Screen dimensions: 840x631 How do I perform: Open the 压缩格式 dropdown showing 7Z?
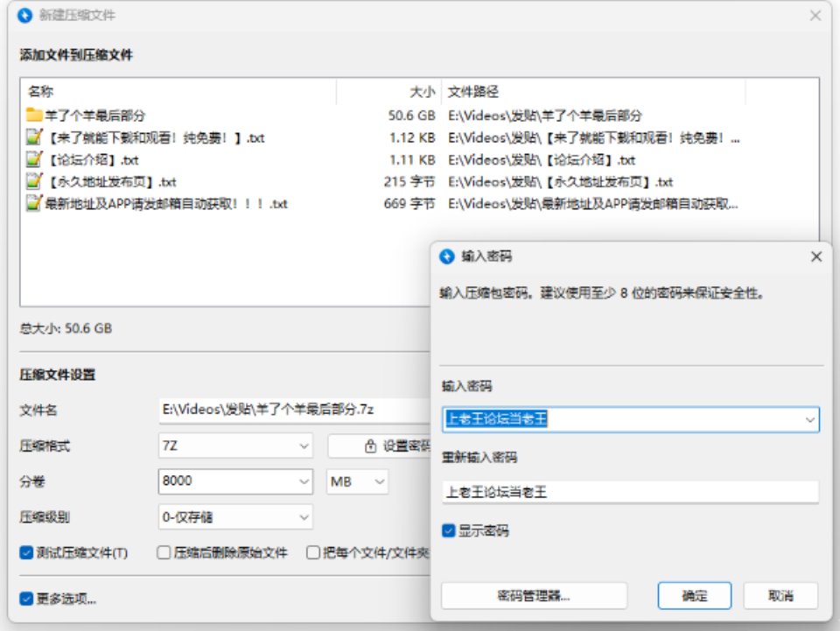(x=304, y=446)
